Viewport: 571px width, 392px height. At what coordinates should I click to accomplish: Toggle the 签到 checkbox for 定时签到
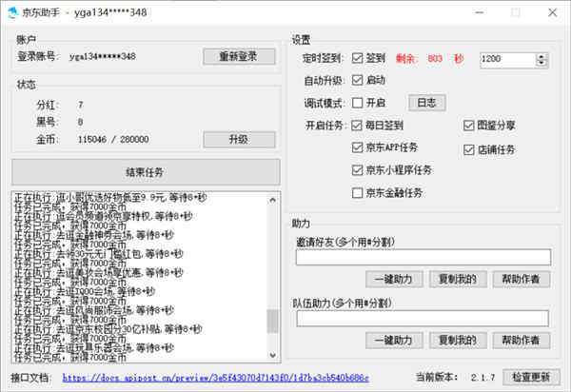(358, 58)
